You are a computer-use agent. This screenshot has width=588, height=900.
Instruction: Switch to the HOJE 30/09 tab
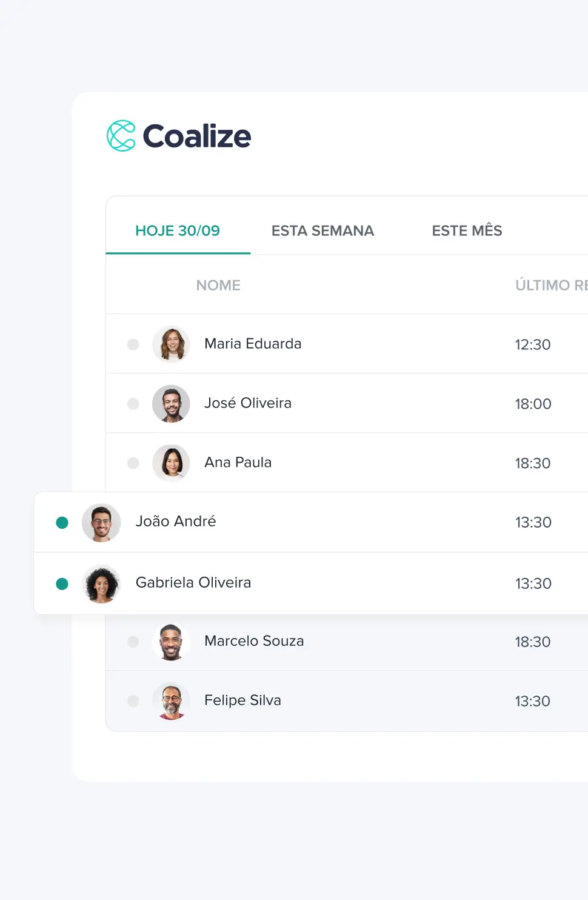click(178, 230)
